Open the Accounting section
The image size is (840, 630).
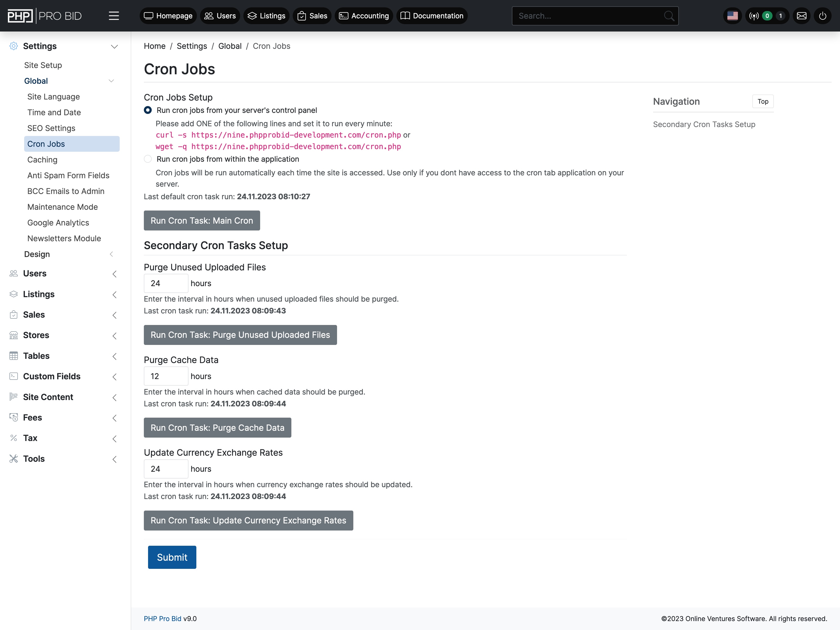point(363,15)
